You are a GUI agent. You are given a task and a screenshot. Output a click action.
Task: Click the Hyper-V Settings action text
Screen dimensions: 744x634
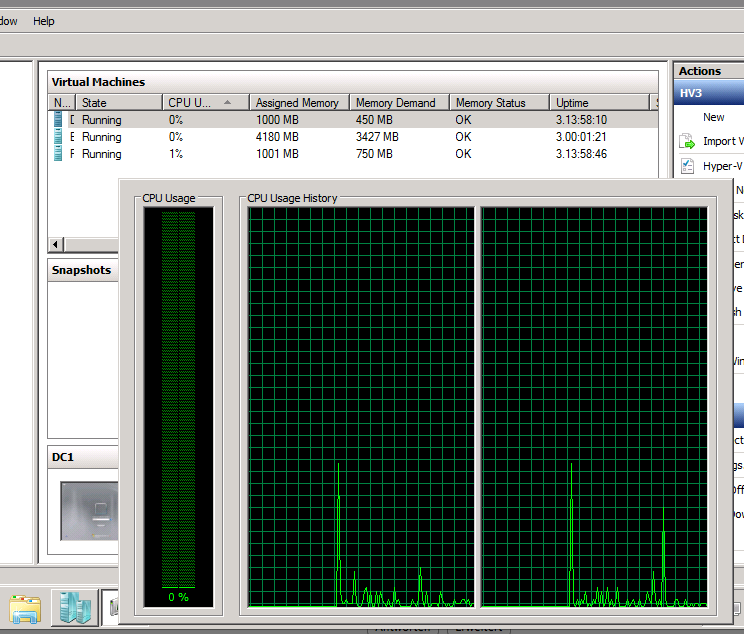723,166
